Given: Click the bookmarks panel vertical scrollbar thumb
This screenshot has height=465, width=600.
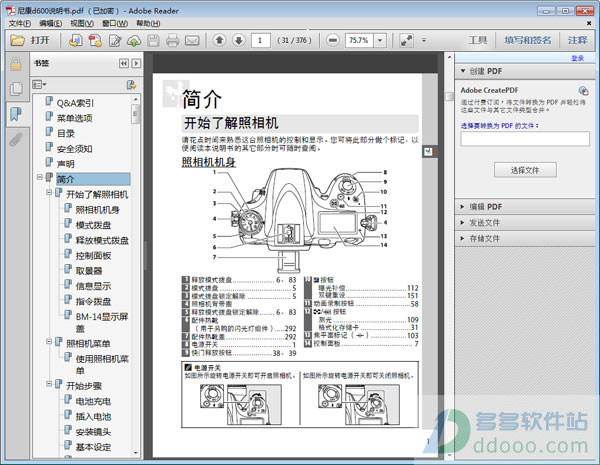Looking at the screenshot, I should point(135,114).
